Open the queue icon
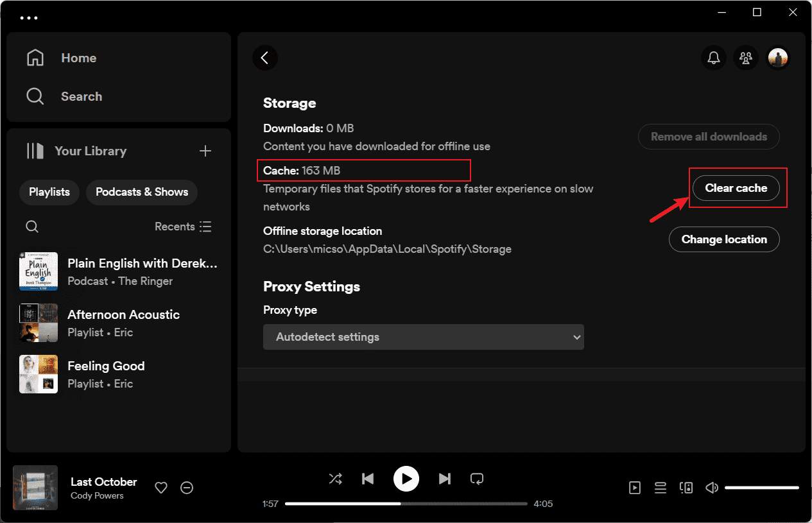812x523 pixels. [x=660, y=488]
